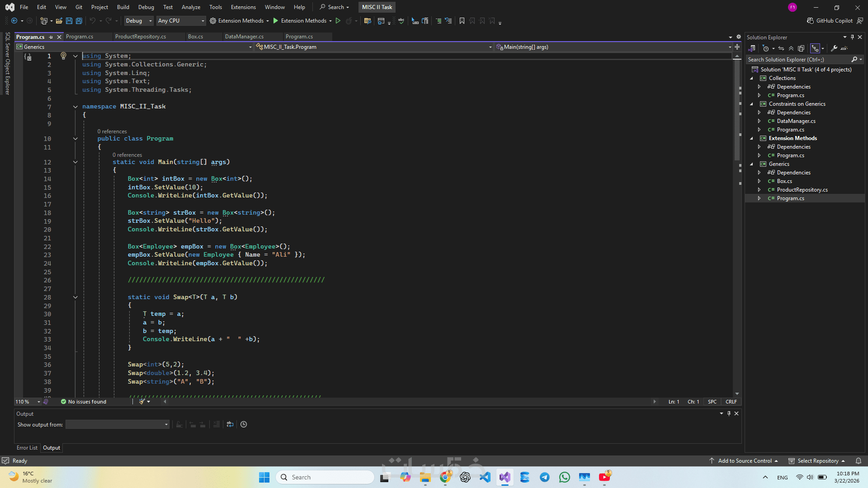868x488 pixels.
Task: Open the GitHub Copilot button
Action: [x=830, y=21]
